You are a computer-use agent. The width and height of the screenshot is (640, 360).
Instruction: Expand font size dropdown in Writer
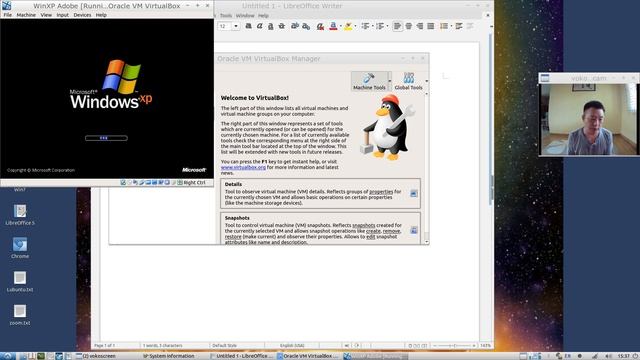[236, 26]
